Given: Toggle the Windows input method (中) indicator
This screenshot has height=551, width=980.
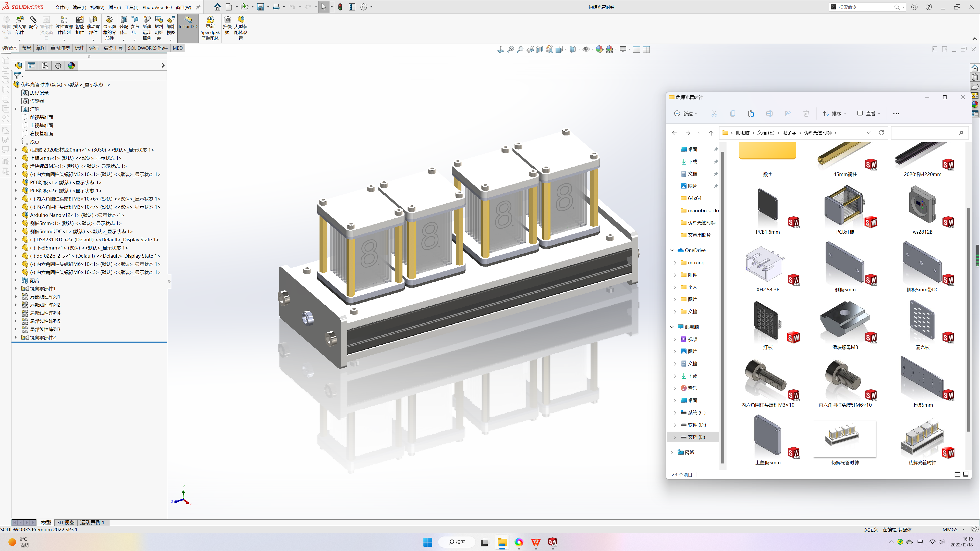Looking at the screenshot, I should click(920, 542).
